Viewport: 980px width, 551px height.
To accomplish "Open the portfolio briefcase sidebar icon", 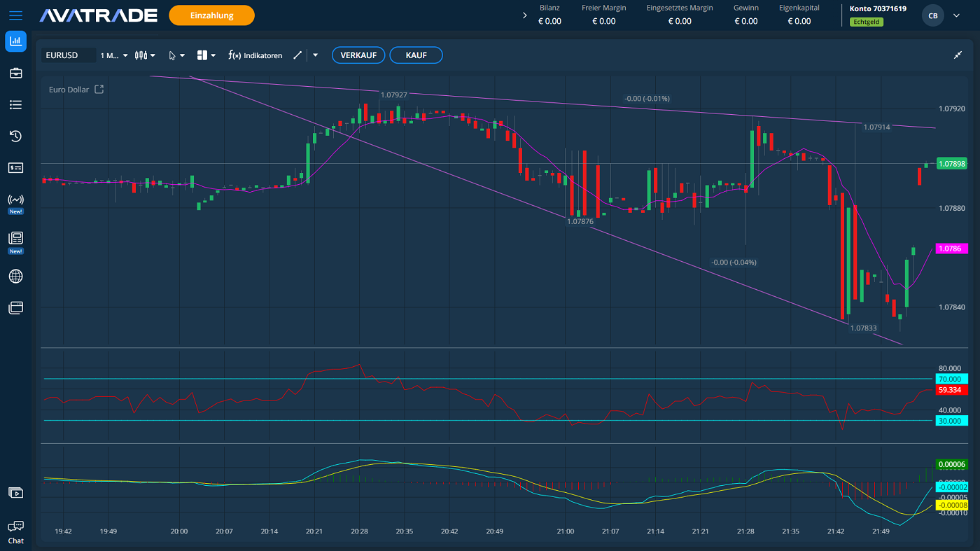I will [15, 73].
